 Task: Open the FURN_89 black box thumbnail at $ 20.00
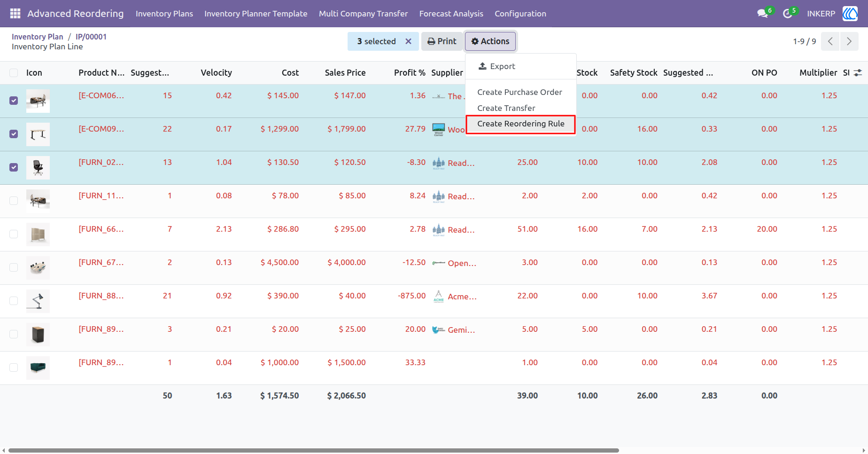click(x=38, y=334)
